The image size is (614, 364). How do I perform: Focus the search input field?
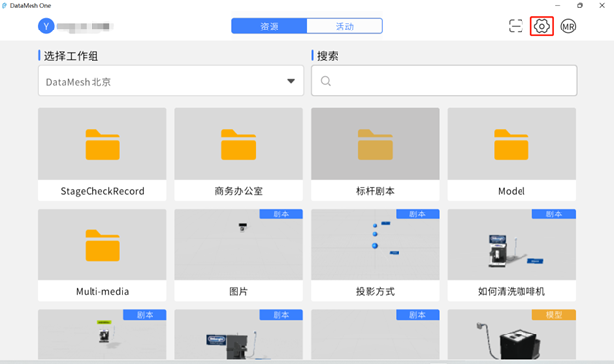[444, 81]
